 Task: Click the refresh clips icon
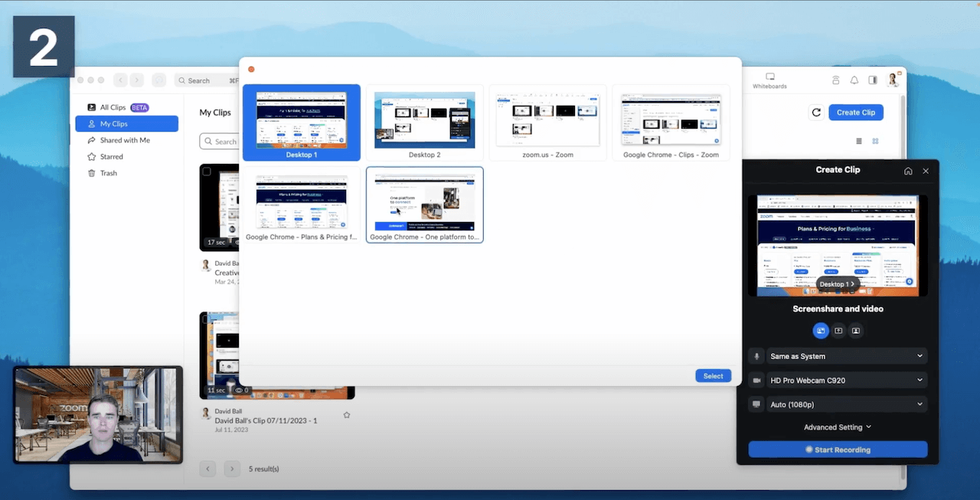(x=816, y=113)
